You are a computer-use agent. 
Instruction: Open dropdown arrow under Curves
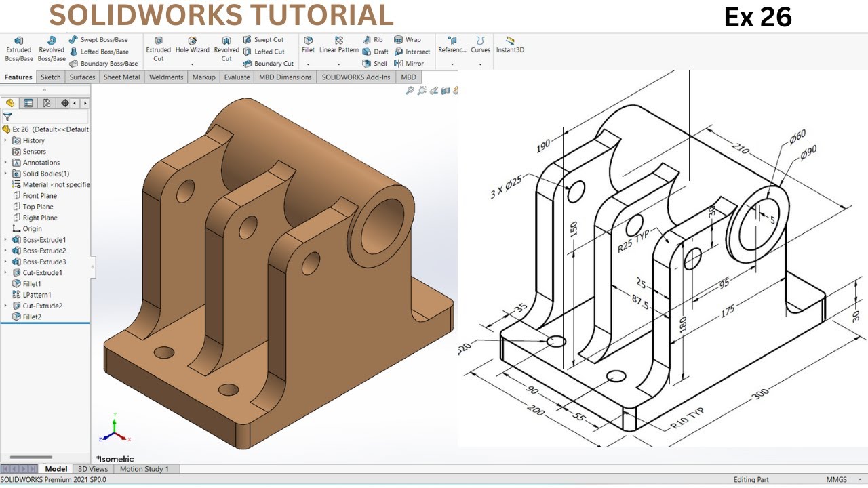click(480, 64)
